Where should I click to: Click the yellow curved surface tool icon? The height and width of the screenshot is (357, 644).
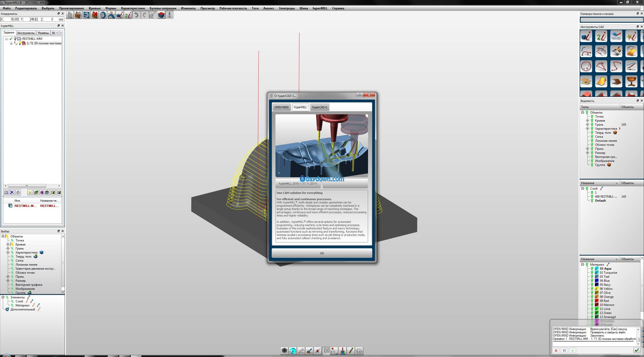tap(601, 82)
